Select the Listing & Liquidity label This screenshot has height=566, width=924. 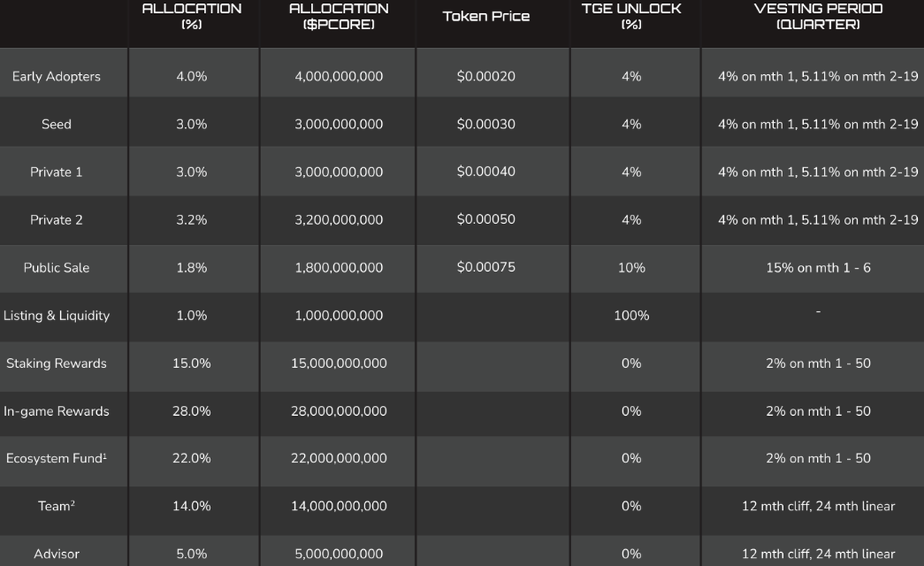pyautogui.click(x=56, y=315)
